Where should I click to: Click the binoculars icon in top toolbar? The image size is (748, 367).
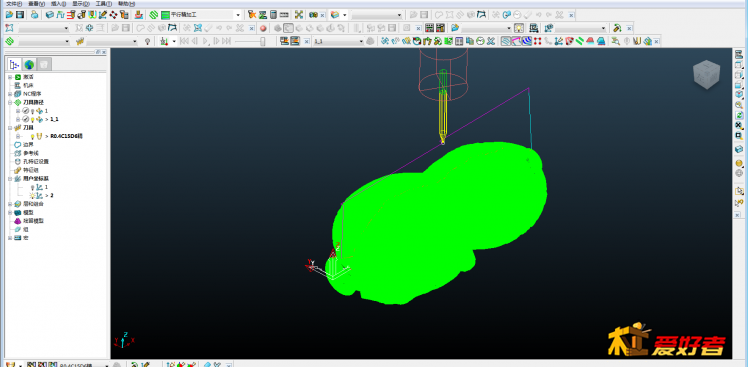313,15
